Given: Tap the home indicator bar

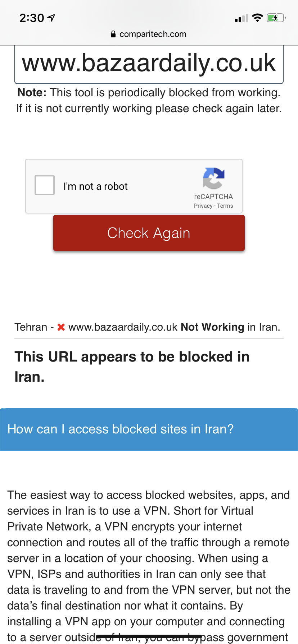Looking at the screenshot, I should (x=149, y=637).
